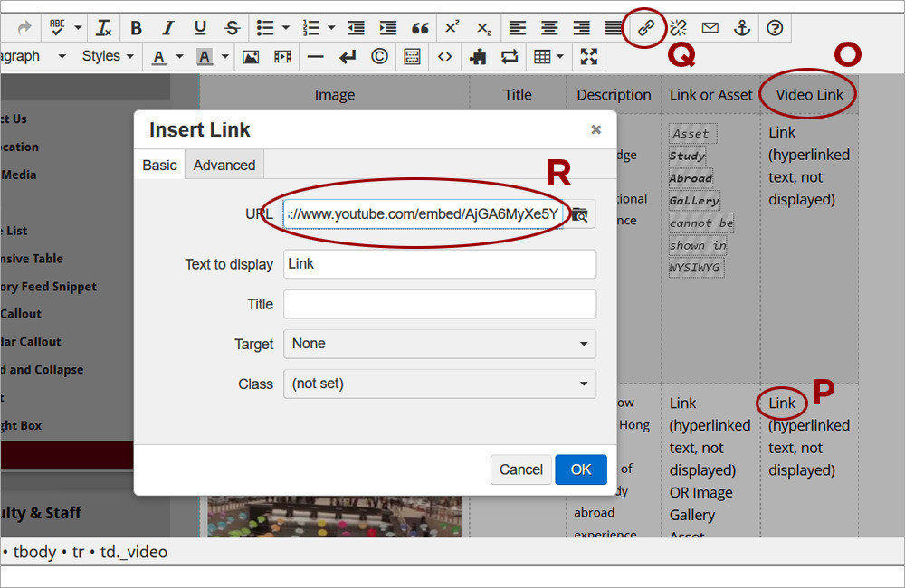This screenshot has height=588, width=905.
Task: Open the Target dropdown
Action: (x=440, y=344)
